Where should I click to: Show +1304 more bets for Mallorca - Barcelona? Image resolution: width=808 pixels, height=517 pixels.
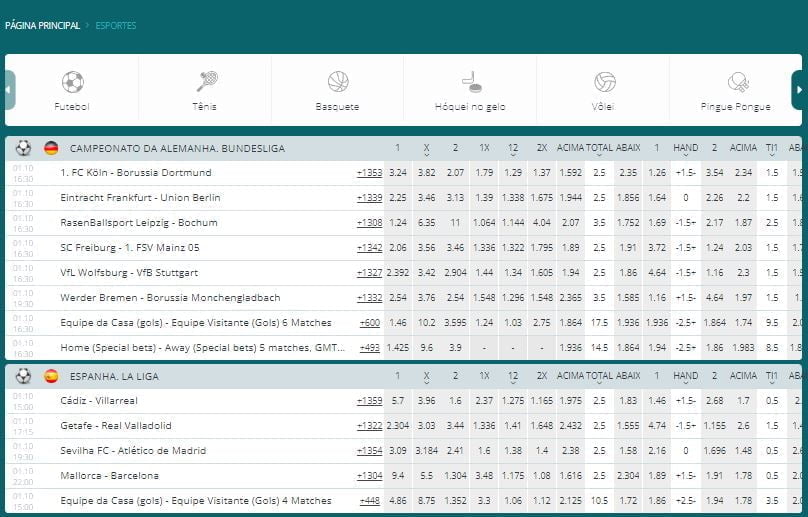pos(369,476)
